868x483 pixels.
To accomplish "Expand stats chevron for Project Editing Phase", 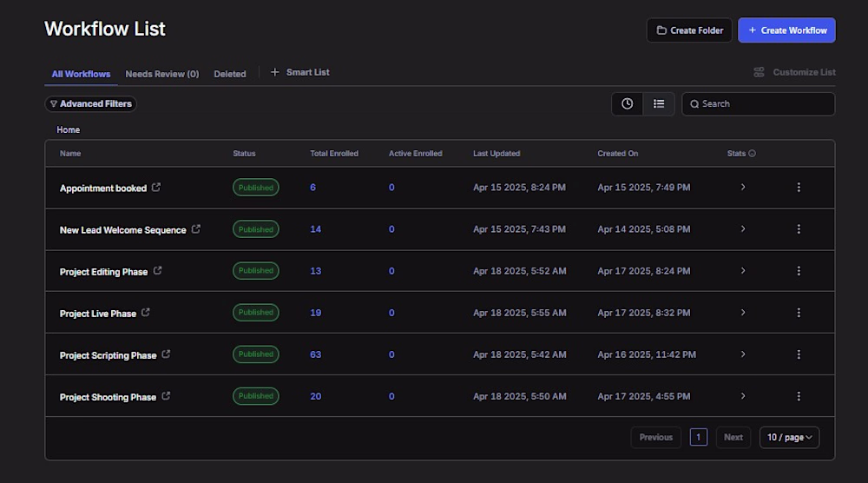I will pos(743,271).
